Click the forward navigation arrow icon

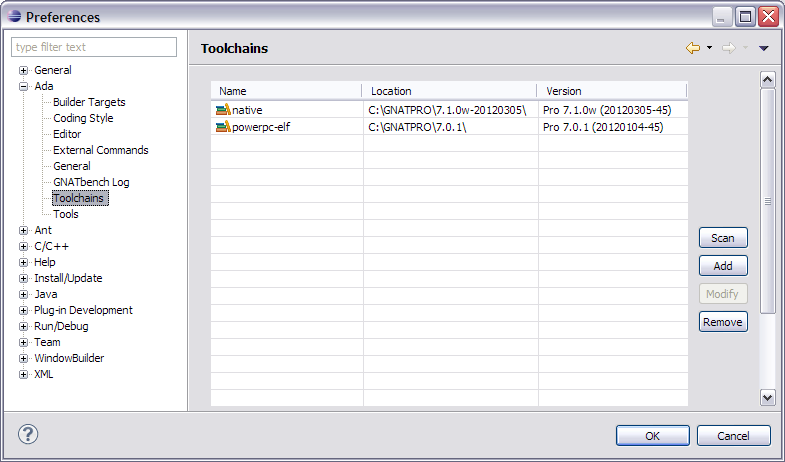(x=729, y=48)
